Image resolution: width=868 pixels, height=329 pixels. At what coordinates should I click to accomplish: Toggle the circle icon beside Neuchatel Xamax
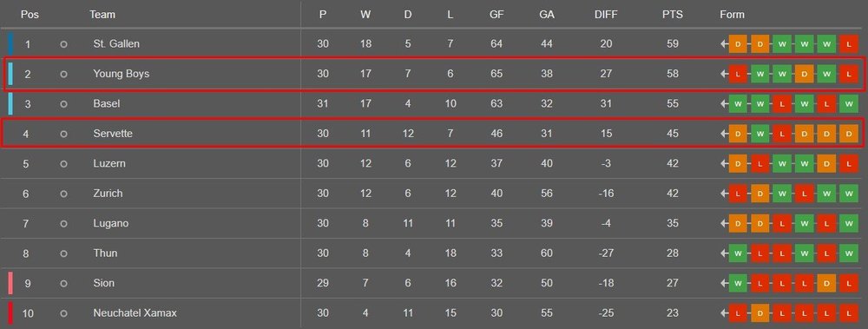point(63,313)
